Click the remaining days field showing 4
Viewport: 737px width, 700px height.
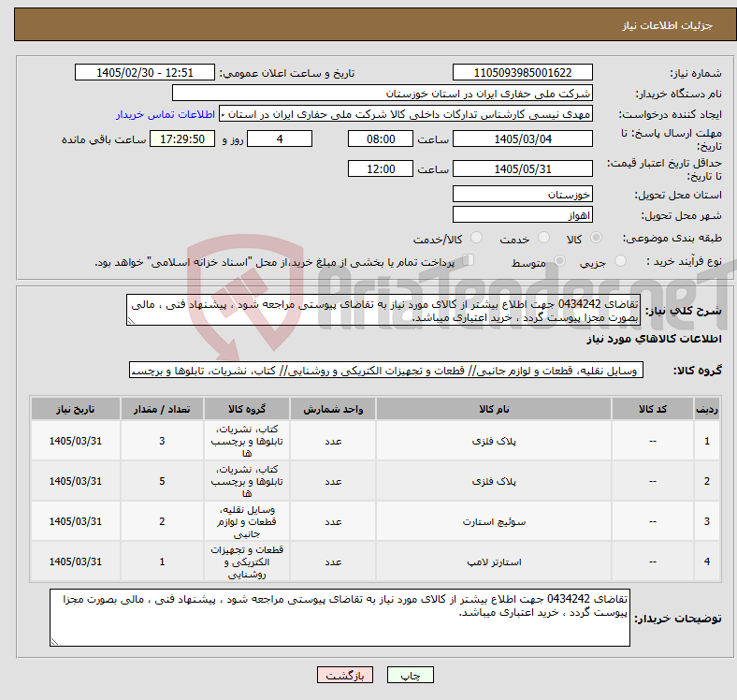coord(280,139)
